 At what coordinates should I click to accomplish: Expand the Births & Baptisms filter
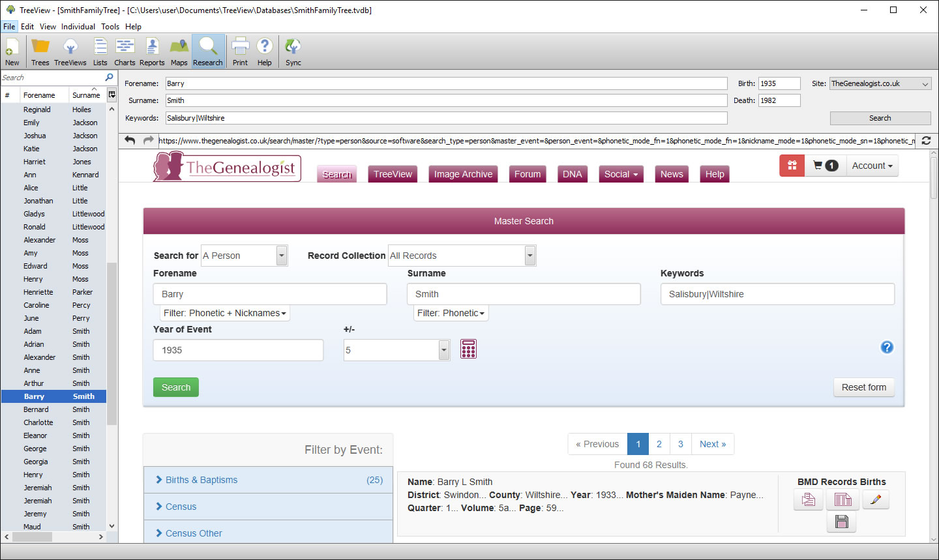(x=269, y=480)
